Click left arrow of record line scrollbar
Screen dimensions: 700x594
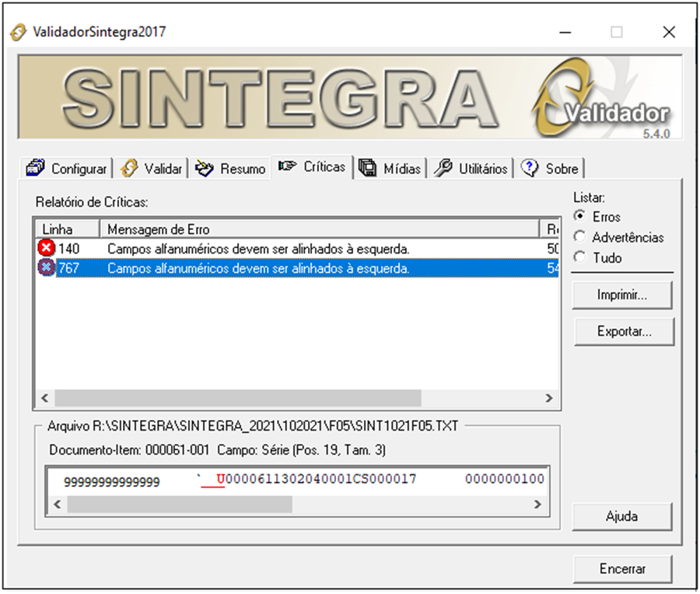57,505
